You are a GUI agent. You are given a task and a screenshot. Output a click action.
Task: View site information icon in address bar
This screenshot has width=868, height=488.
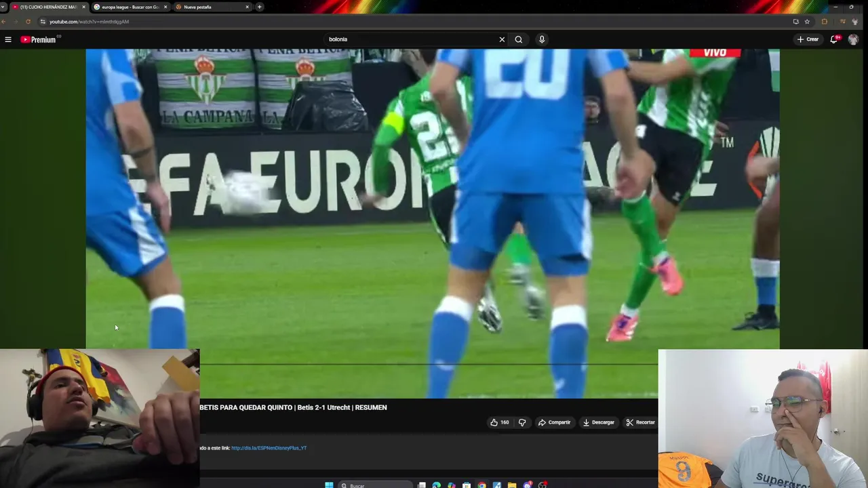(x=43, y=22)
